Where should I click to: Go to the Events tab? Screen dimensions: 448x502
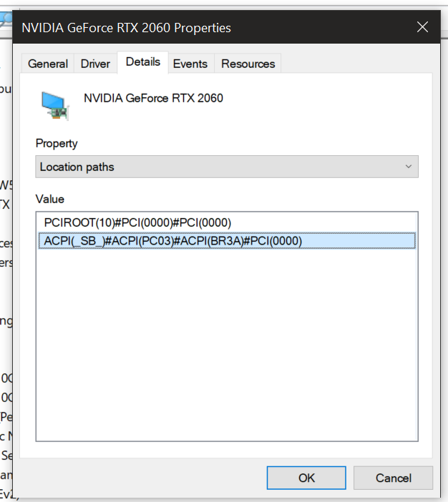[x=190, y=64]
